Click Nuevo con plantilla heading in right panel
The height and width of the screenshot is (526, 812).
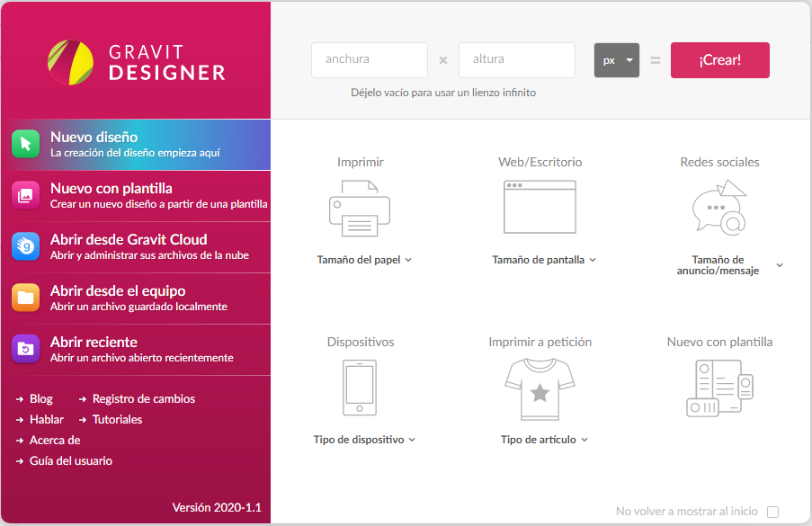(x=719, y=342)
